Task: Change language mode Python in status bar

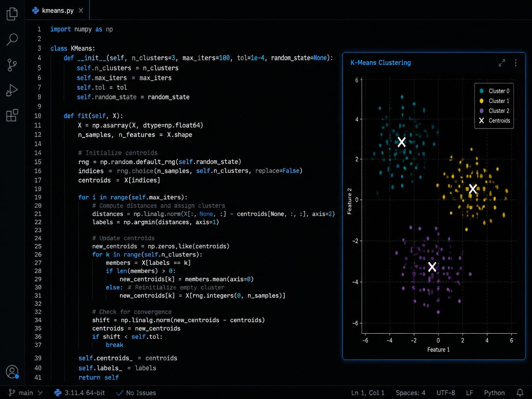Action: pyautogui.click(x=494, y=393)
